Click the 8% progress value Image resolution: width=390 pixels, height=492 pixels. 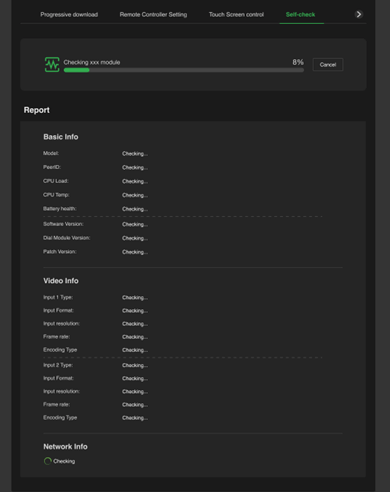[298, 62]
